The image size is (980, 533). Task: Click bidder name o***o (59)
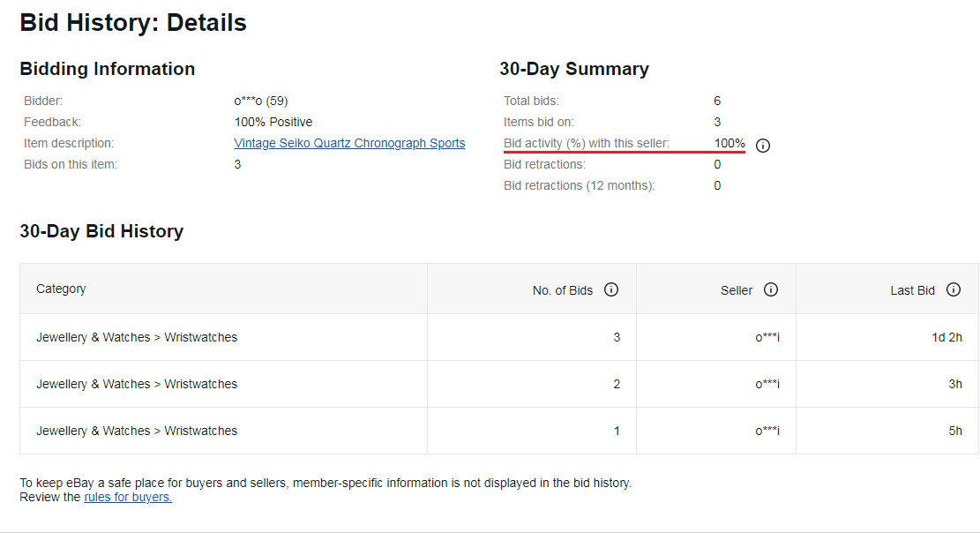tap(261, 101)
